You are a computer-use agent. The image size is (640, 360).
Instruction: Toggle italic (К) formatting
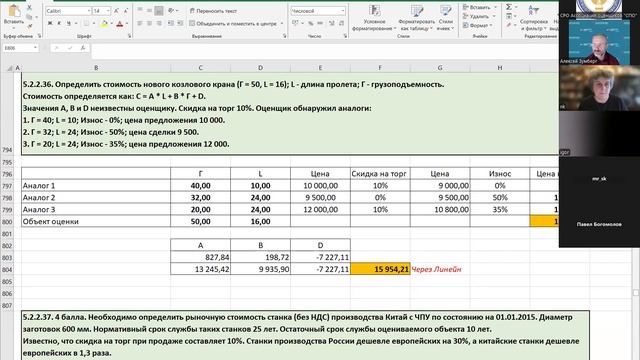click(59, 24)
